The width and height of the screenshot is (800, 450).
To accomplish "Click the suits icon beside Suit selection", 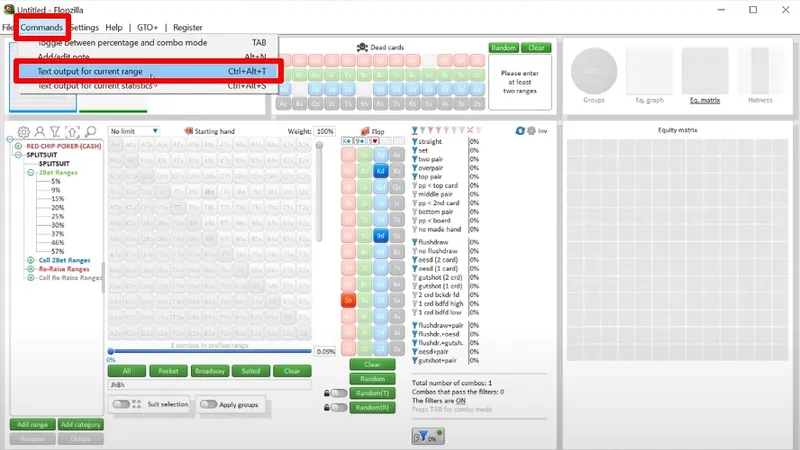I will [x=136, y=404].
